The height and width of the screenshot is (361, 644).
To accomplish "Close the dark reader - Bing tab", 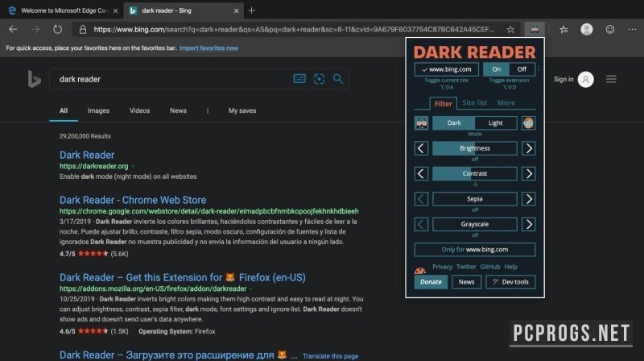I will 236,10.
